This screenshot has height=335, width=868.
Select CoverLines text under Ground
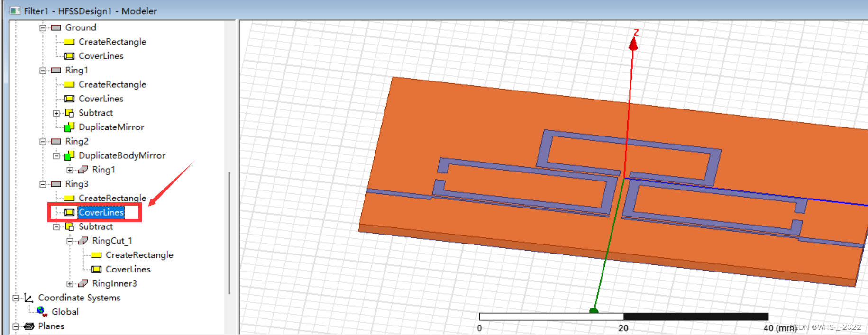pos(101,56)
